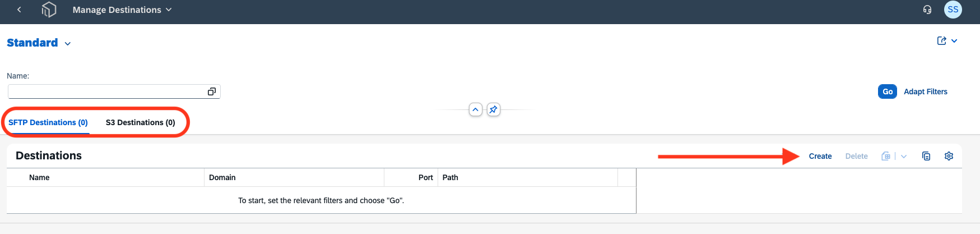Open value help in Name field
980x234 pixels.
(212, 91)
